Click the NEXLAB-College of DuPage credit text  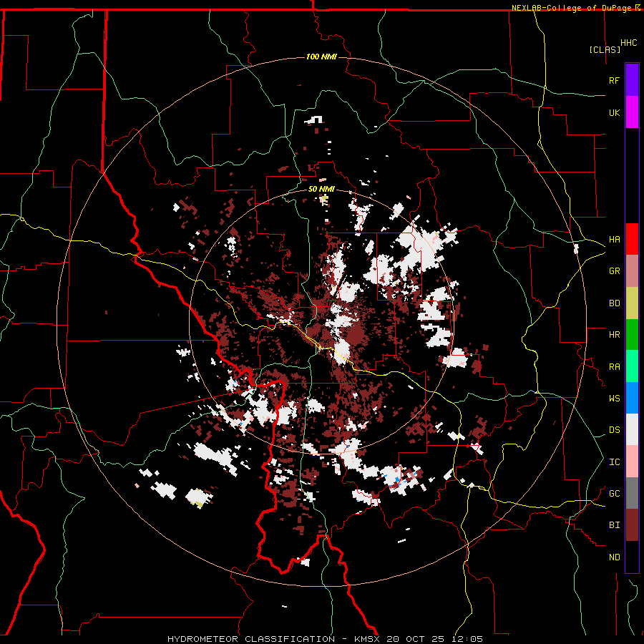(572, 8)
